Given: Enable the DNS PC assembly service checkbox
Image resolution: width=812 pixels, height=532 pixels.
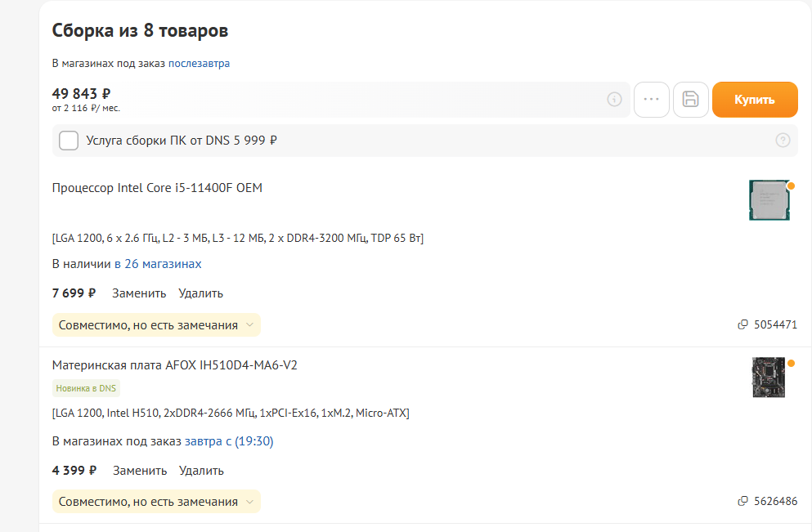Looking at the screenshot, I should pos(69,141).
